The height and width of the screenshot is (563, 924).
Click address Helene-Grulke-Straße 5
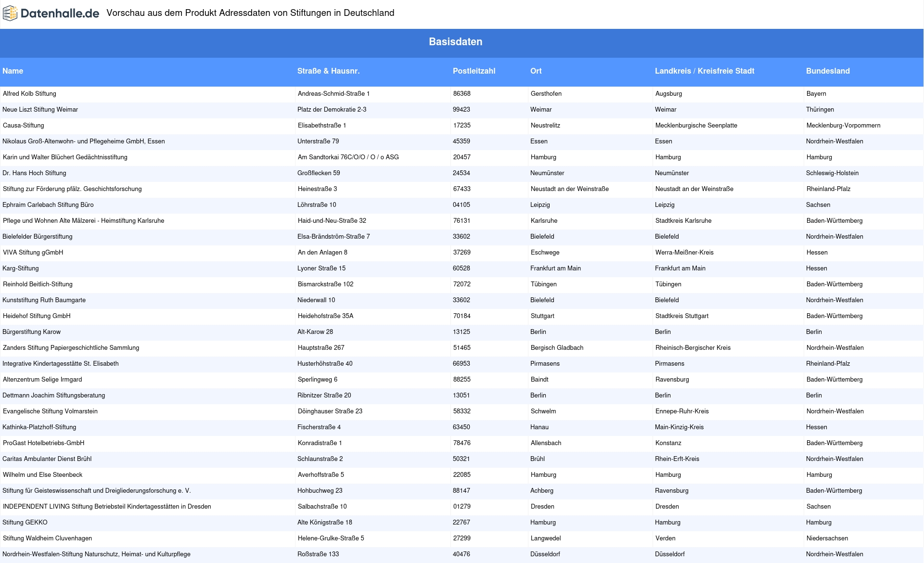pyautogui.click(x=331, y=538)
